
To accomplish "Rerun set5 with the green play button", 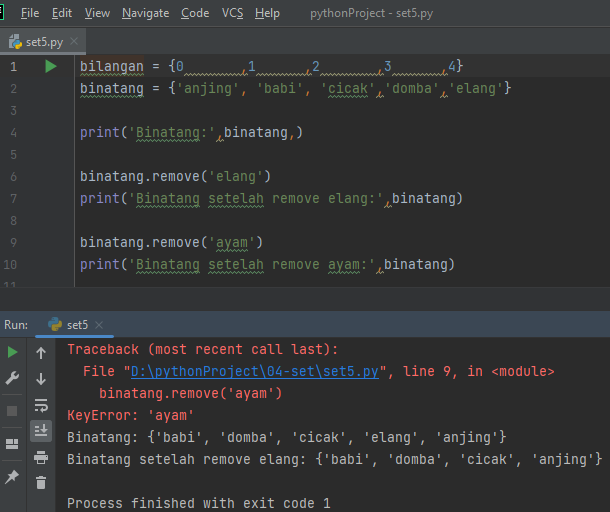I will (12, 352).
